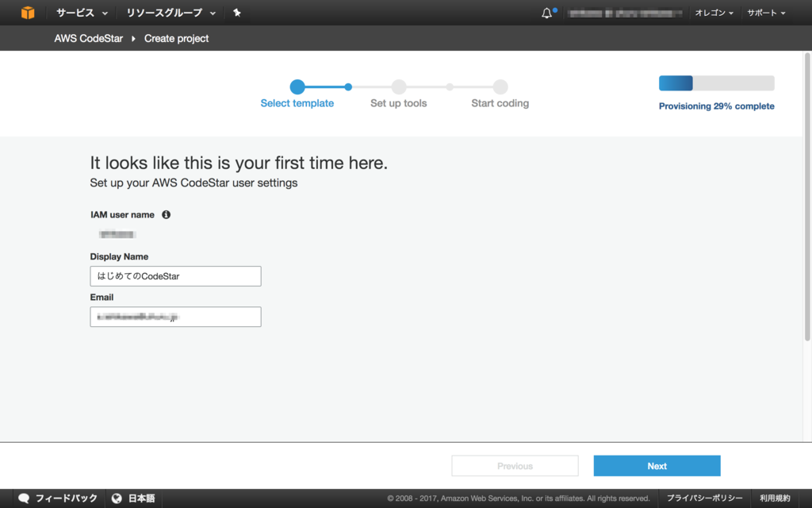Click the Start coding step circle
This screenshot has height=508, width=812.
click(x=500, y=87)
